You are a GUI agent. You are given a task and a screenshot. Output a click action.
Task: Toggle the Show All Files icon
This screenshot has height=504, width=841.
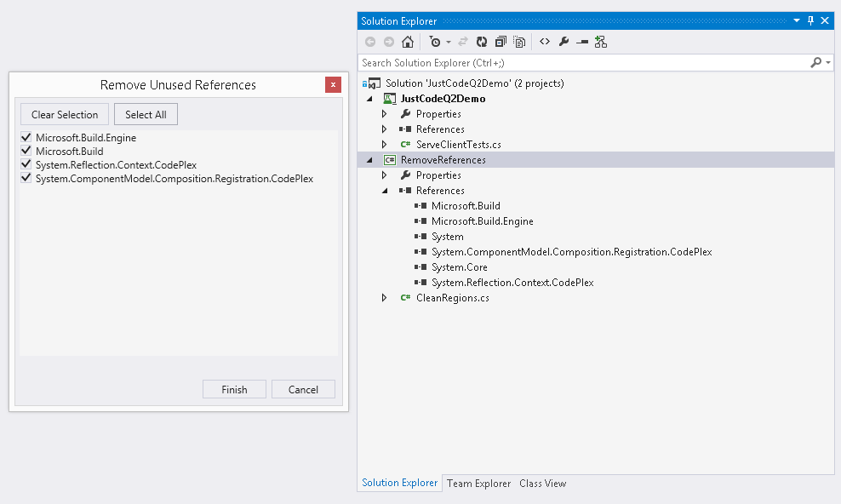(519, 42)
